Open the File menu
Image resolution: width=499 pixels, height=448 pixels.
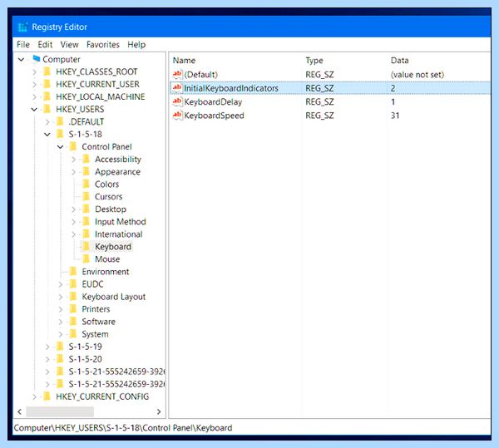(23, 45)
